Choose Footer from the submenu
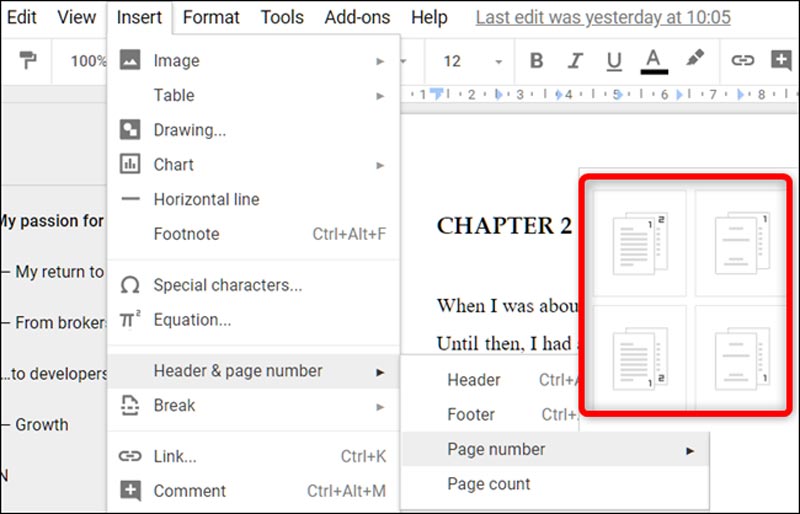Viewport: 800px width, 514px height. pos(491,414)
